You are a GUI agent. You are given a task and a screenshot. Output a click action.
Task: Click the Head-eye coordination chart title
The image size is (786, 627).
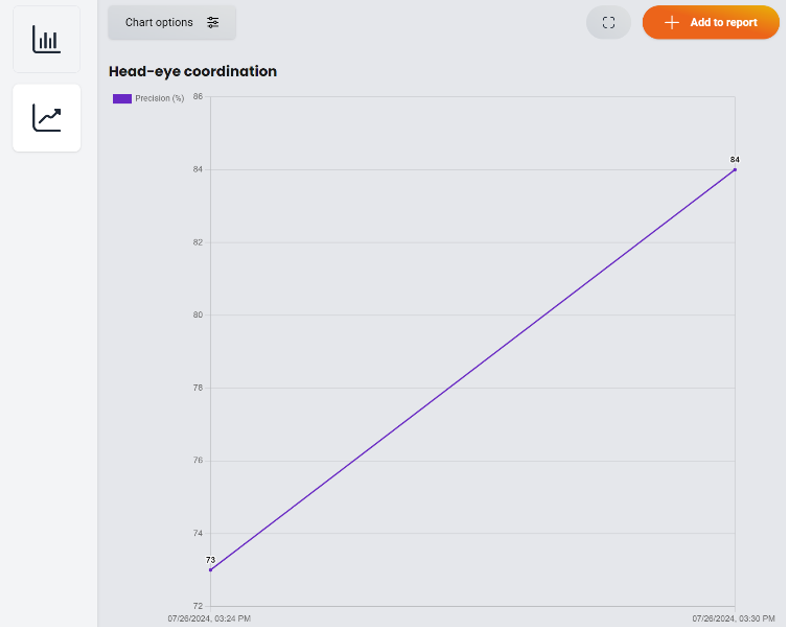(193, 71)
